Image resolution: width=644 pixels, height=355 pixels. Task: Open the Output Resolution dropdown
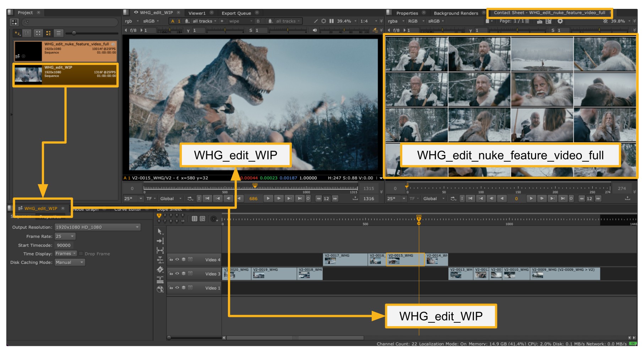tap(98, 227)
